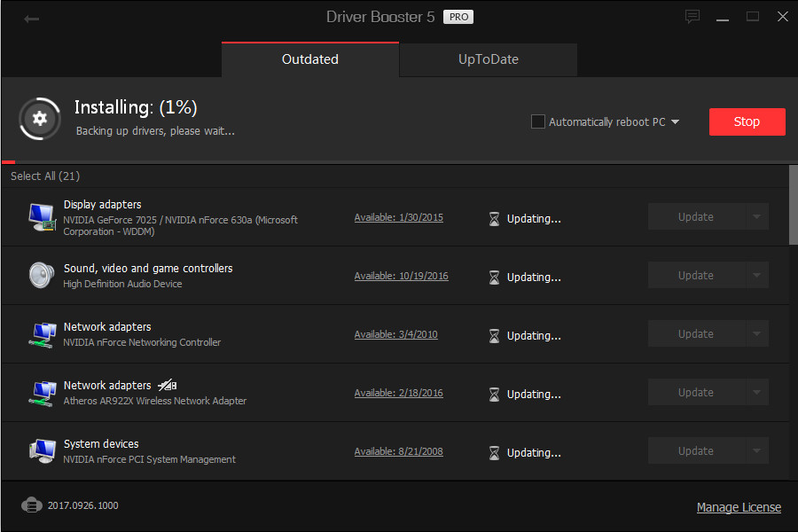The width and height of the screenshot is (798, 532).
Task: Click the red installation progress bar
Action: (7, 162)
